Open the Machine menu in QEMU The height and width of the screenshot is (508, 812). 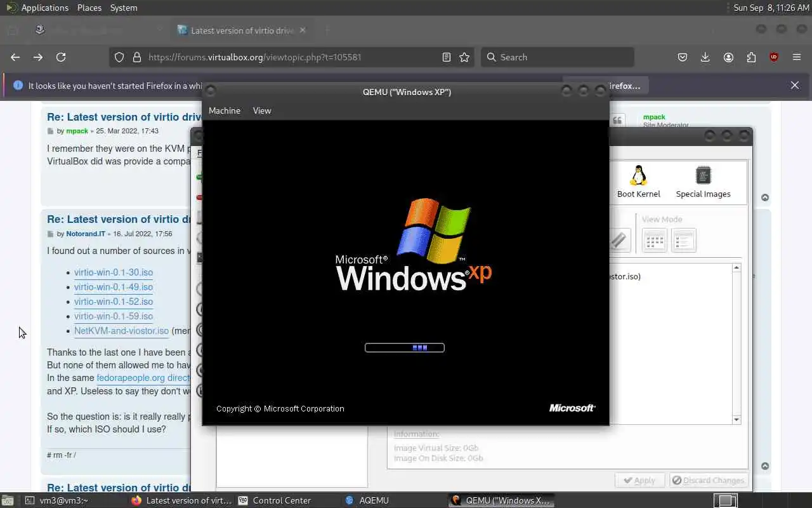pos(225,110)
